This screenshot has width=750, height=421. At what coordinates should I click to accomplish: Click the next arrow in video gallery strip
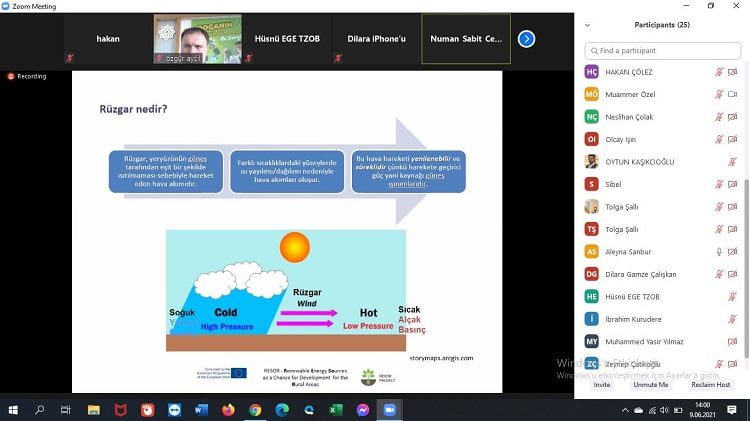[526, 39]
